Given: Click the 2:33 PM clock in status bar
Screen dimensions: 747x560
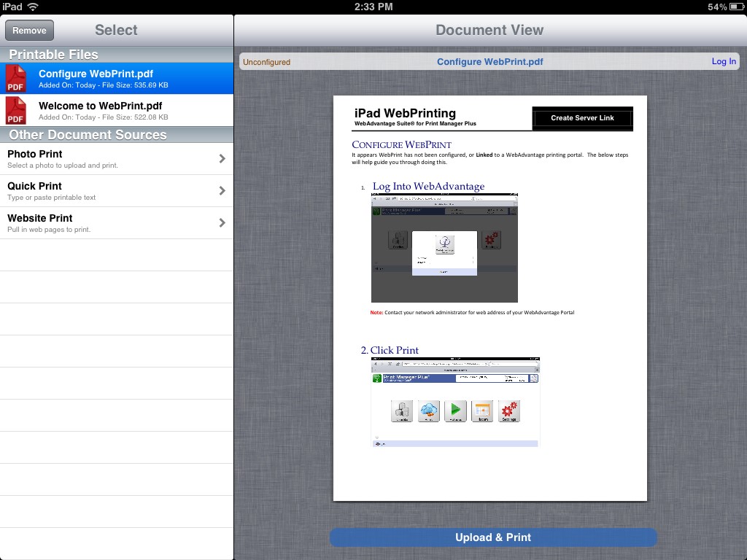Looking at the screenshot, I should (x=373, y=7).
